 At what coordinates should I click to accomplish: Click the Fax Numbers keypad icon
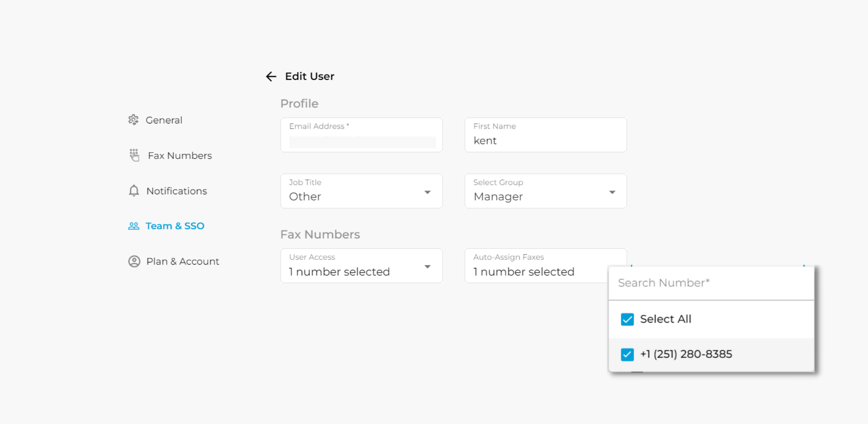click(134, 155)
